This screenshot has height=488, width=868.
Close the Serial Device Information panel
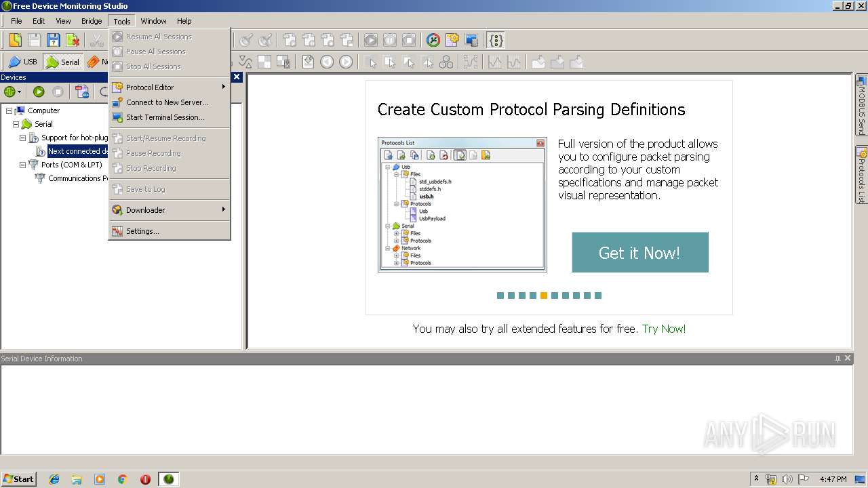[848, 359]
